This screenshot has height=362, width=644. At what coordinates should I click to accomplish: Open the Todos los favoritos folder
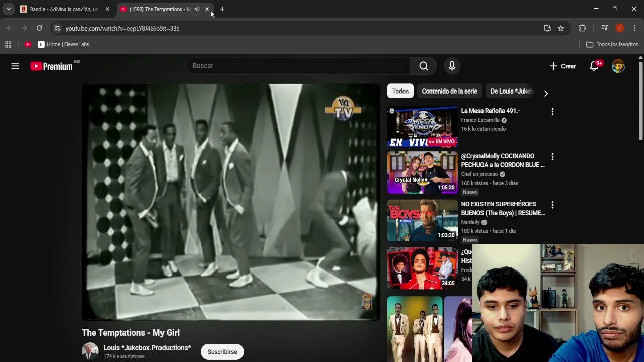[612, 44]
